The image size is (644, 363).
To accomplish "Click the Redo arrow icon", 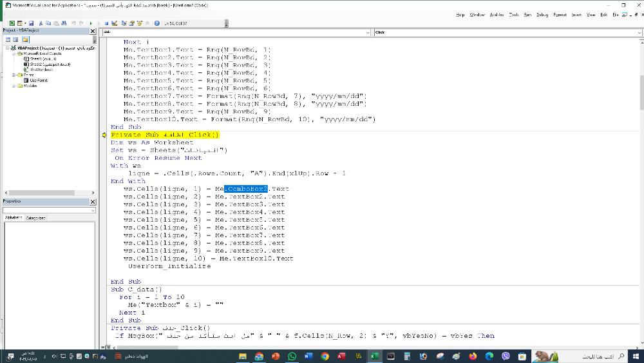I will tap(81, 23).
